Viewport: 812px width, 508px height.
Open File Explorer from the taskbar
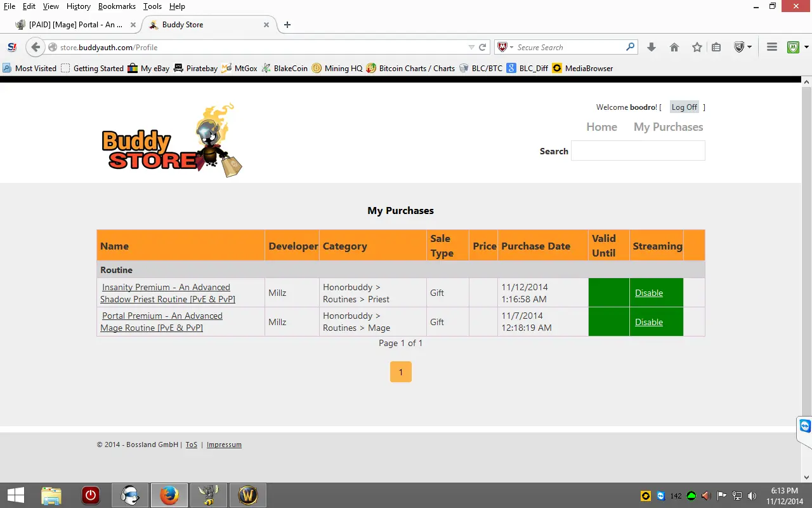tap(51, 495)
